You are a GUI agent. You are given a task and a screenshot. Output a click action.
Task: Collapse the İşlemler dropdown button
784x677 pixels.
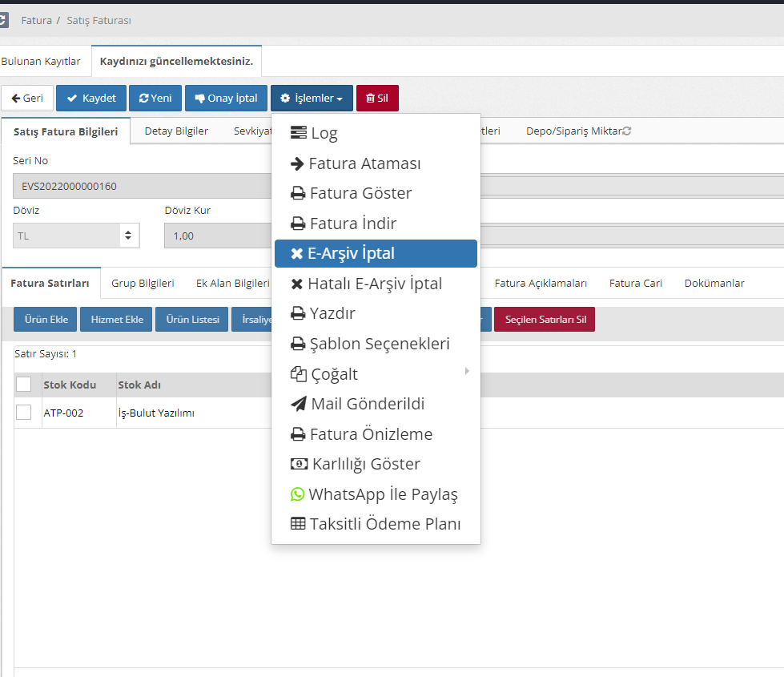pyautogui.click(x=312, y=99)
